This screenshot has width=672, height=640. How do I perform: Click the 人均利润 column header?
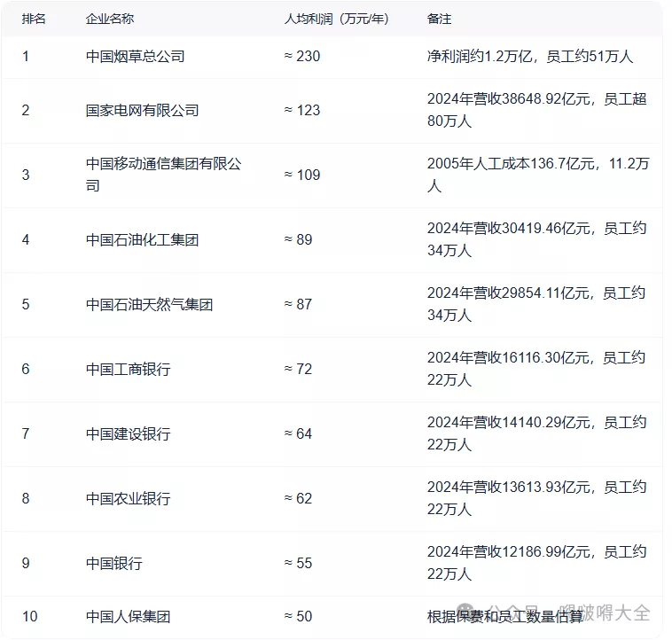click(x=336, y=19)
